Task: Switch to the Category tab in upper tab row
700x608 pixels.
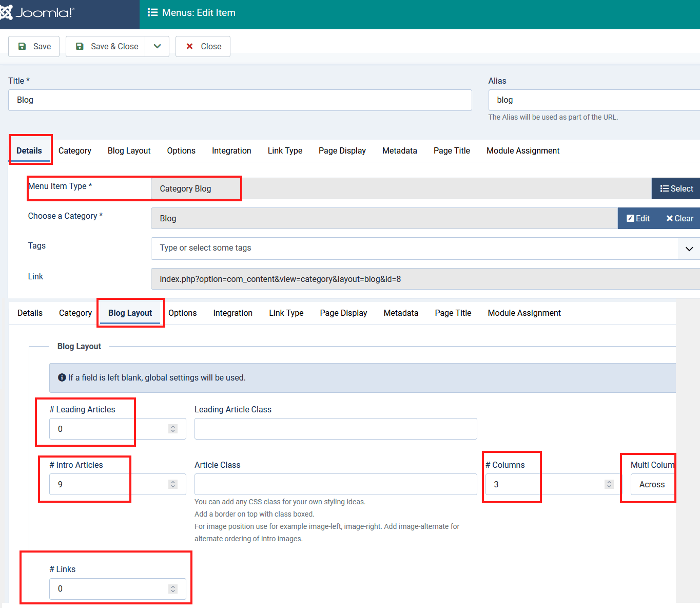Action: 75,150
